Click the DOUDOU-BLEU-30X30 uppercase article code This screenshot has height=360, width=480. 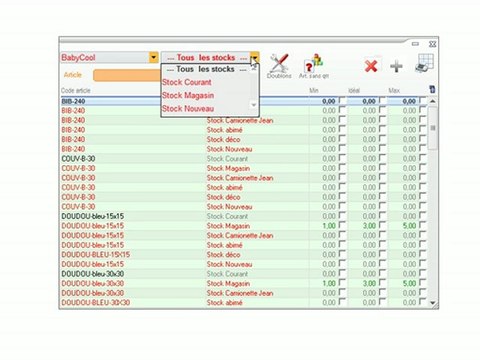[96, 303]
